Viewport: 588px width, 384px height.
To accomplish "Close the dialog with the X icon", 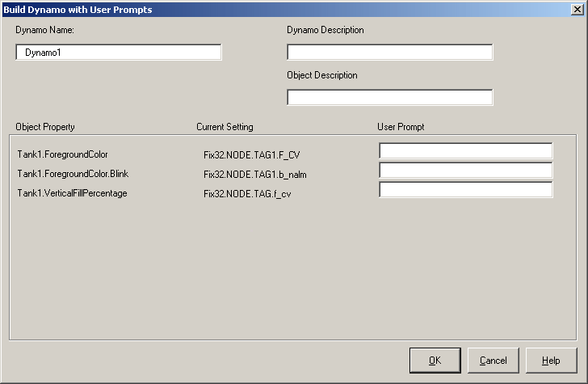I will pos(577,10).
